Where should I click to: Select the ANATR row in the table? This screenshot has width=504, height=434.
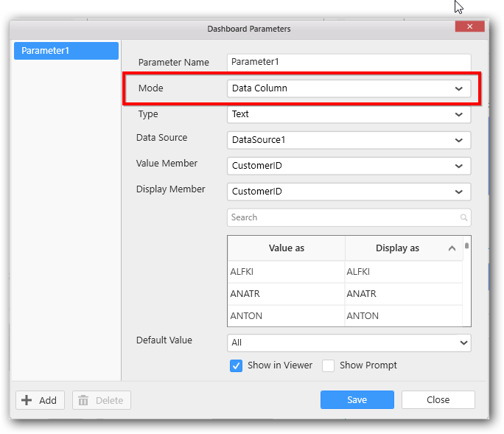(x=286, y=294)
